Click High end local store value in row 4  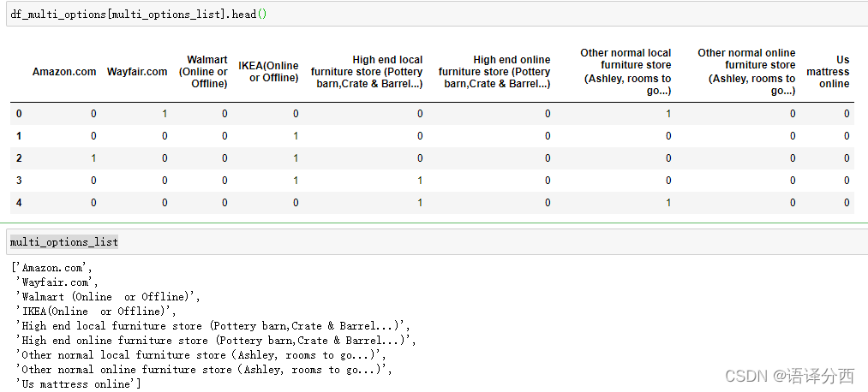[420, 202]
